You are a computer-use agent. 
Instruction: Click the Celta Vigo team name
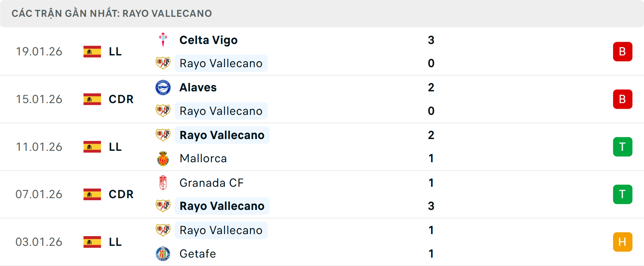point(208,40)
